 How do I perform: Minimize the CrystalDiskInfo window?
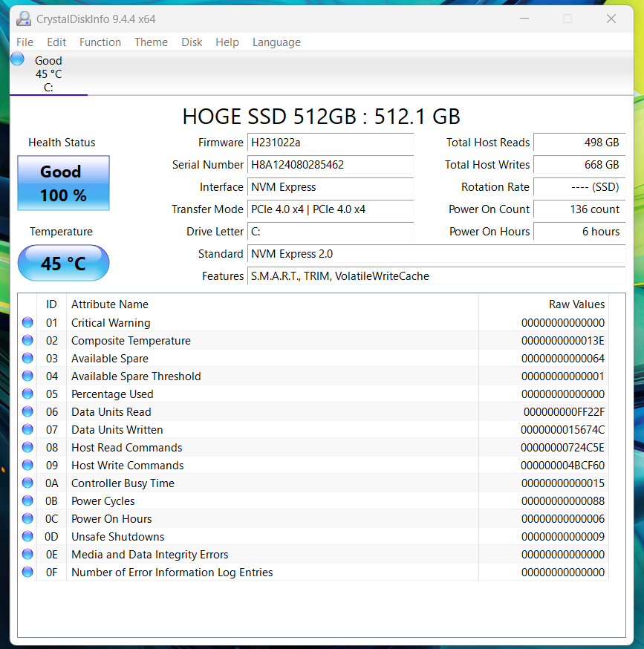[x=524, y=19]
